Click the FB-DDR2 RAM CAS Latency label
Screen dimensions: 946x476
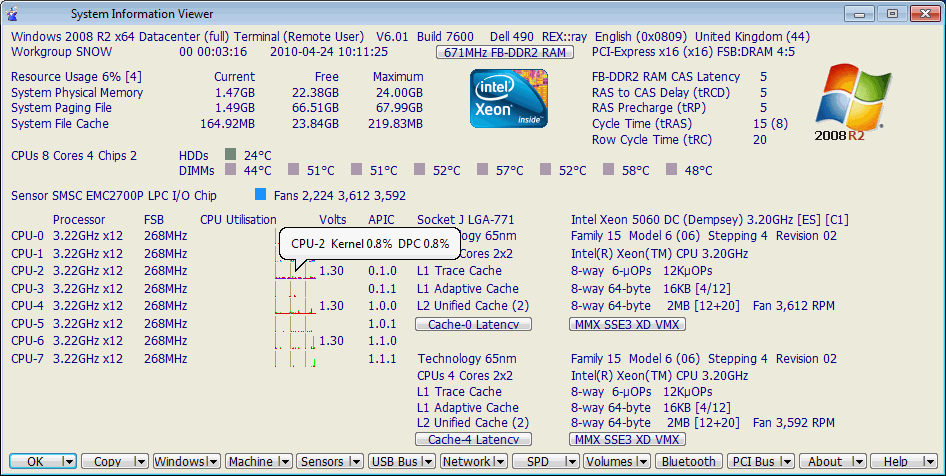tap(666, 77)
